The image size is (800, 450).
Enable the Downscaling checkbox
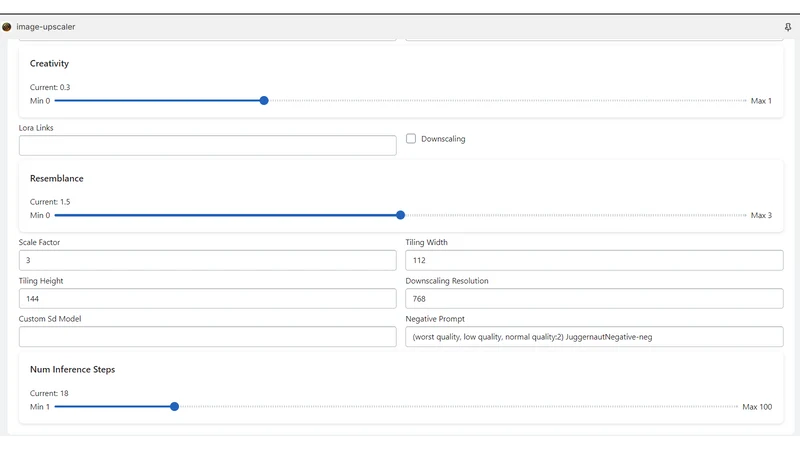pos(411,138)
